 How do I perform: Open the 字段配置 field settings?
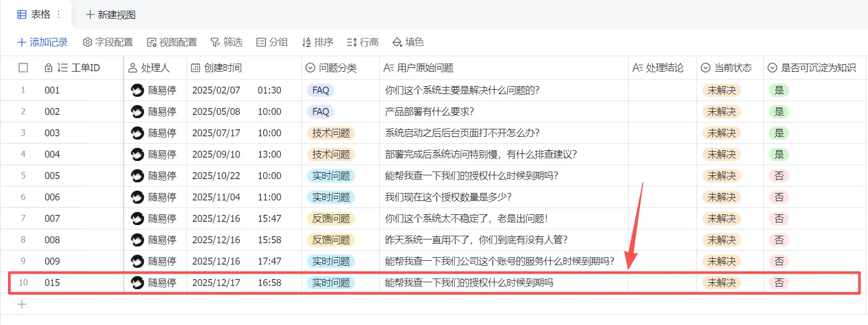point(107,42)
